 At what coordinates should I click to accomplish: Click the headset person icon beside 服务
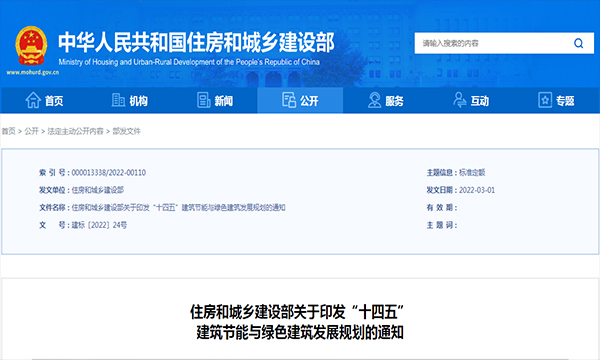[x=374, y=100]
